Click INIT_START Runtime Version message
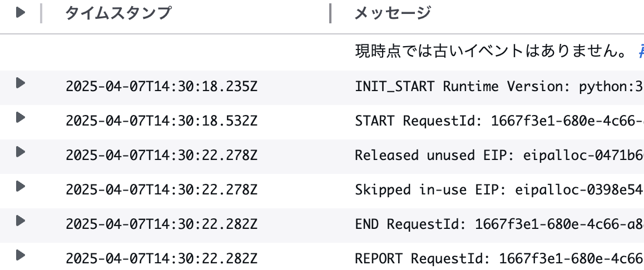Viewport: 644px width, 270px height. click(x=499, y=87)
